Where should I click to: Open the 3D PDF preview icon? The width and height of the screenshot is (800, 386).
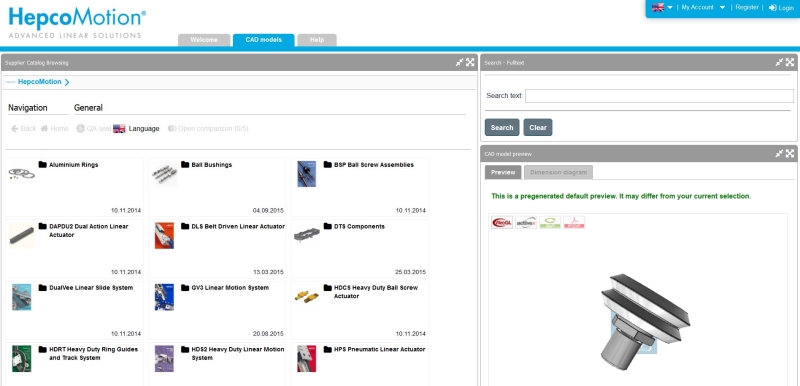coord(574,222)
